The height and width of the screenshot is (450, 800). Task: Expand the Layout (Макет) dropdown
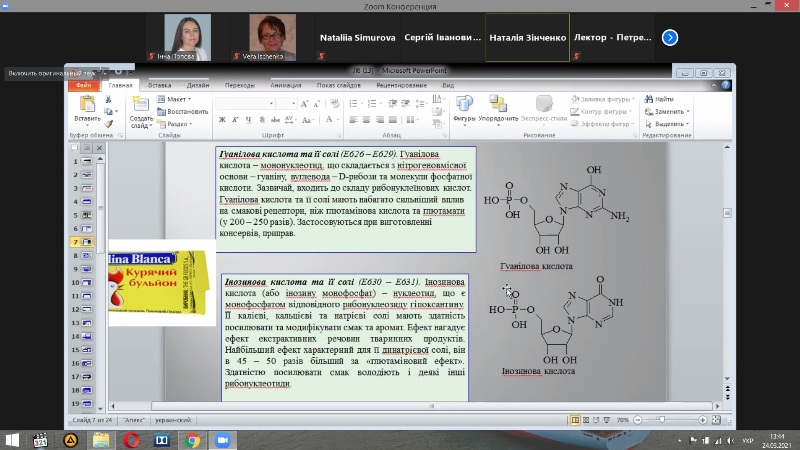point(178,99)
